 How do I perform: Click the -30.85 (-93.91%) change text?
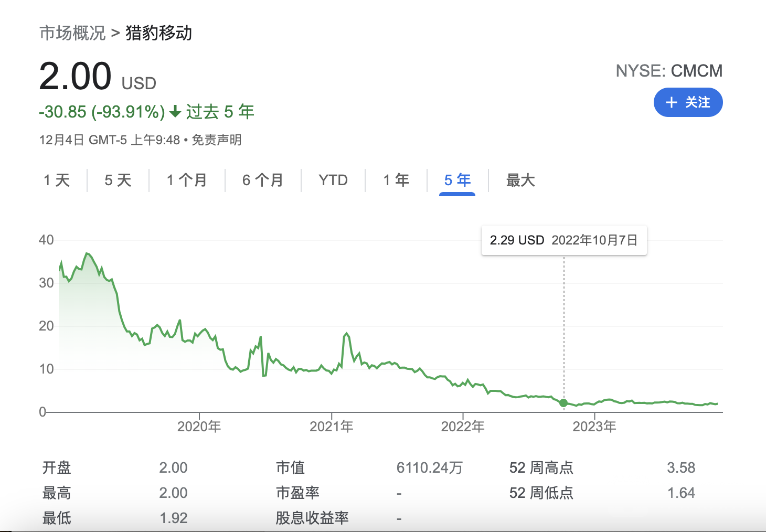102,112
